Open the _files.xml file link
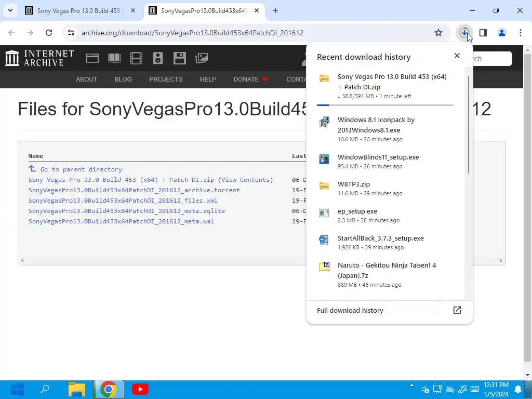This screenshot has width=532, height=399. click(x=123, y=200)
